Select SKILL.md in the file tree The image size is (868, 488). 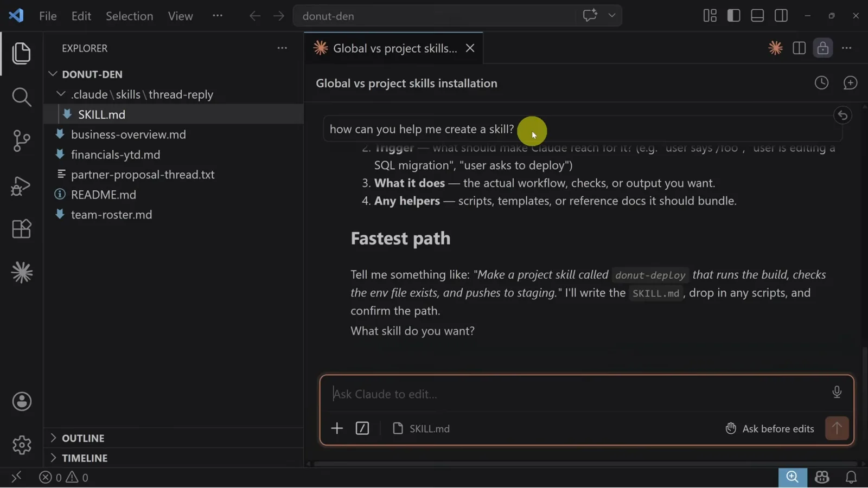click(174, 114)
